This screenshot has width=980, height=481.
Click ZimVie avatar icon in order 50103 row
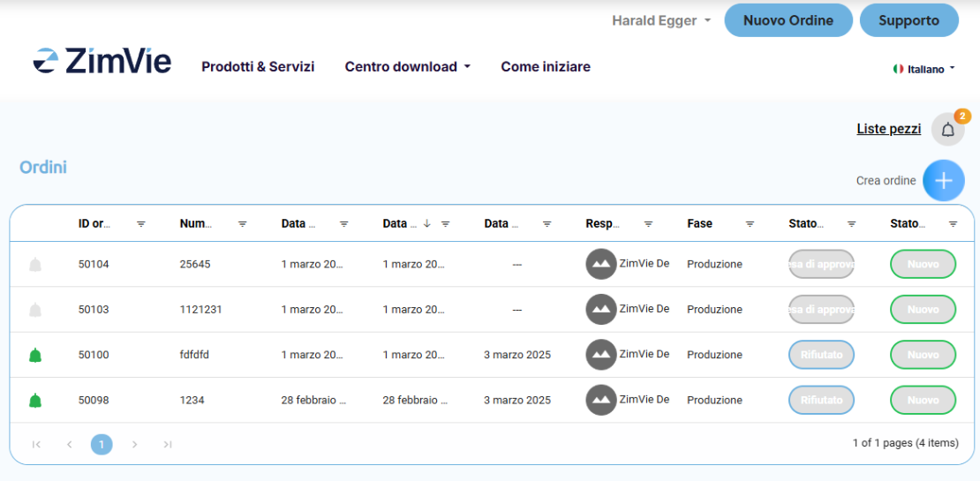[601, 309]
